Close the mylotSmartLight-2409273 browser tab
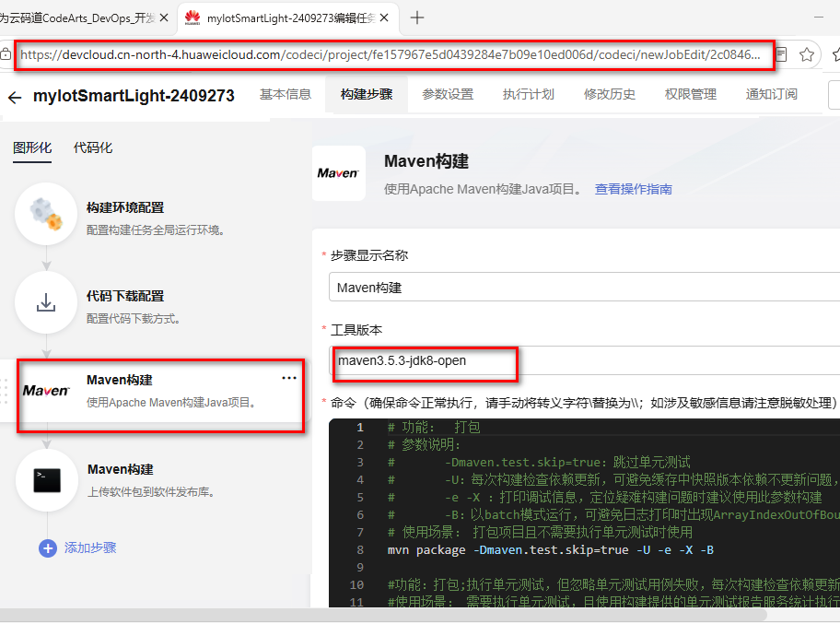This screenshot has width=840, height=624. [384, 18]
